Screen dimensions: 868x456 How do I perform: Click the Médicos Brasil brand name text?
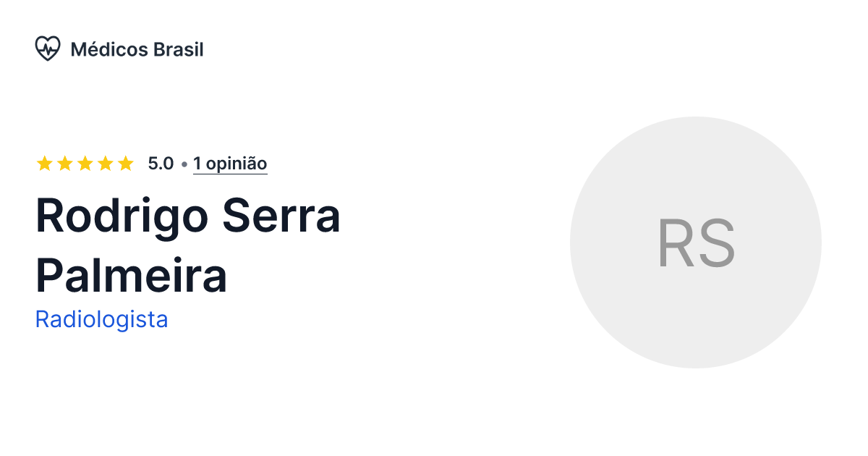coord(137,49)
